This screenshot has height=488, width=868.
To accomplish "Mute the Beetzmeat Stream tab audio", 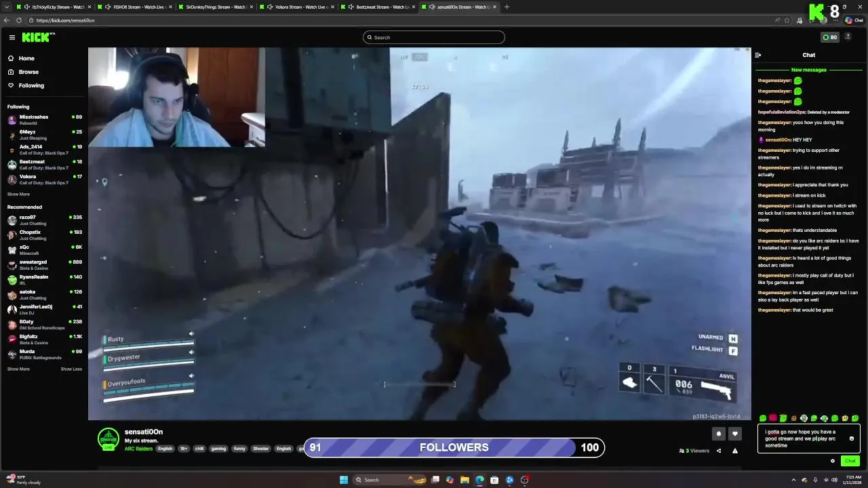I will coord(351,7).
